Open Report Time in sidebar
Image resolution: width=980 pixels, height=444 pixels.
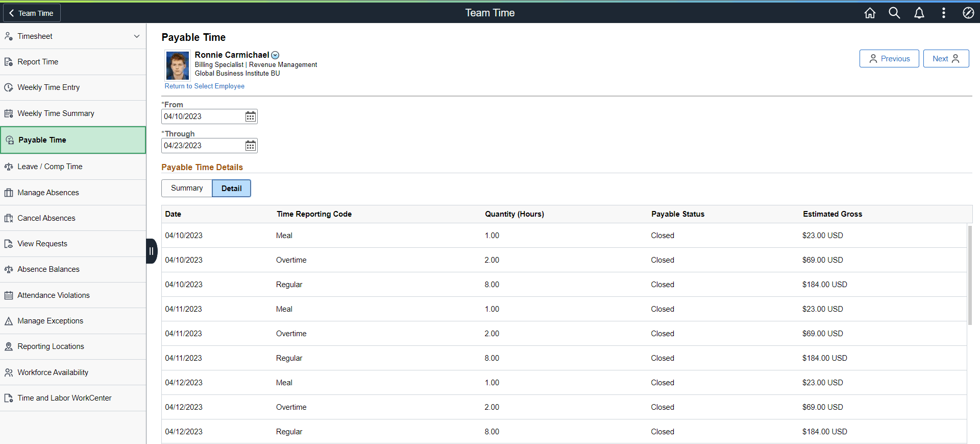pyautogui.click(x=73, y=62)
